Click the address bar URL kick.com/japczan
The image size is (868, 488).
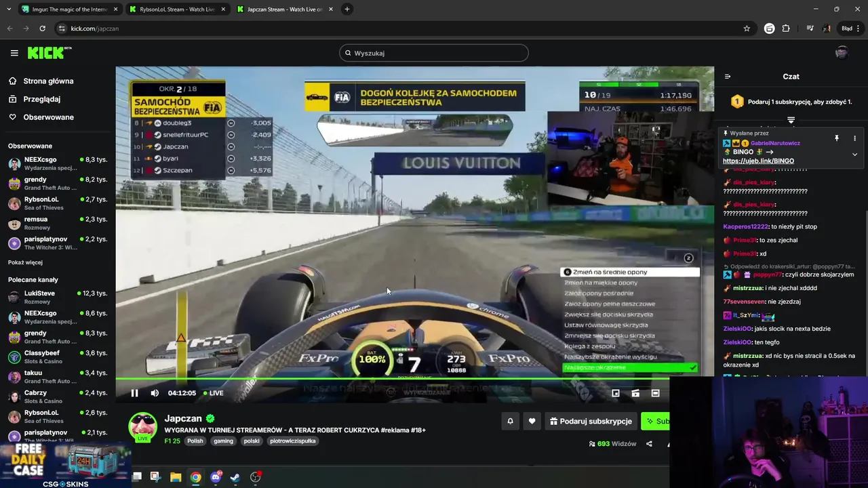[94, 28]
